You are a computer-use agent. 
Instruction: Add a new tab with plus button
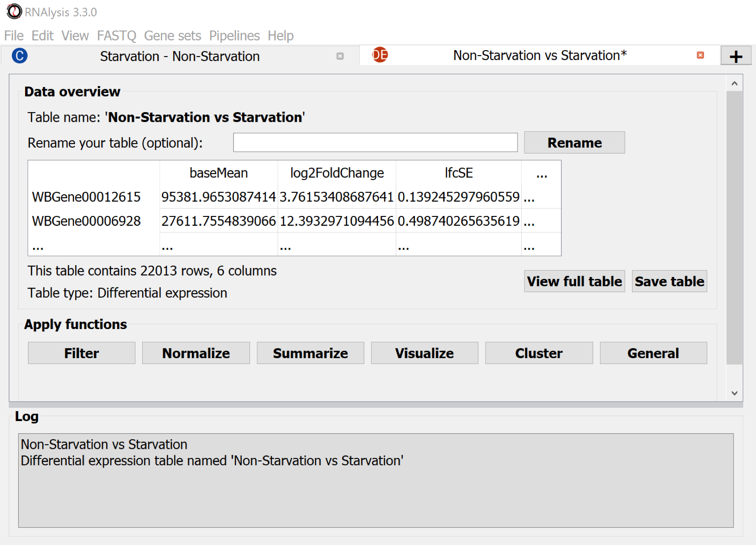point(735,56)
